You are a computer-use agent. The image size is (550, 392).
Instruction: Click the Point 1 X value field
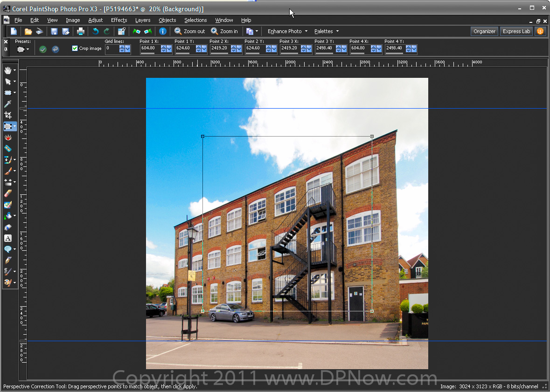[x=149, y=48]
